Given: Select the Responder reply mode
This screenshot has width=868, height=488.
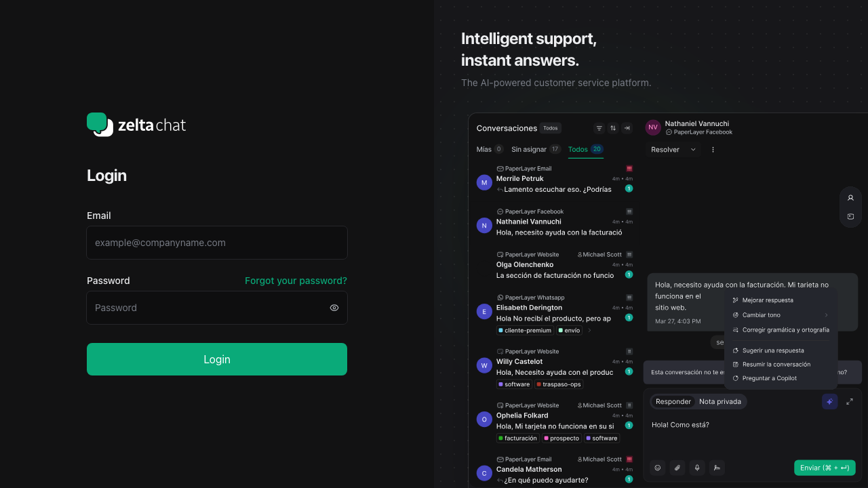Looking at the screenshot, I should click(x=673, y=401).
